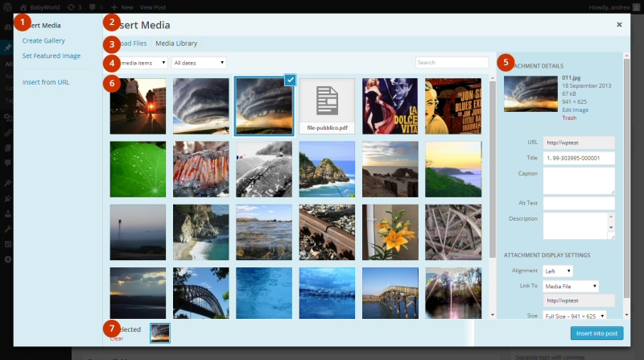Click the Alt Text input field
The image size is (644, 360).
pyautogui.click(x=579, y=203)
